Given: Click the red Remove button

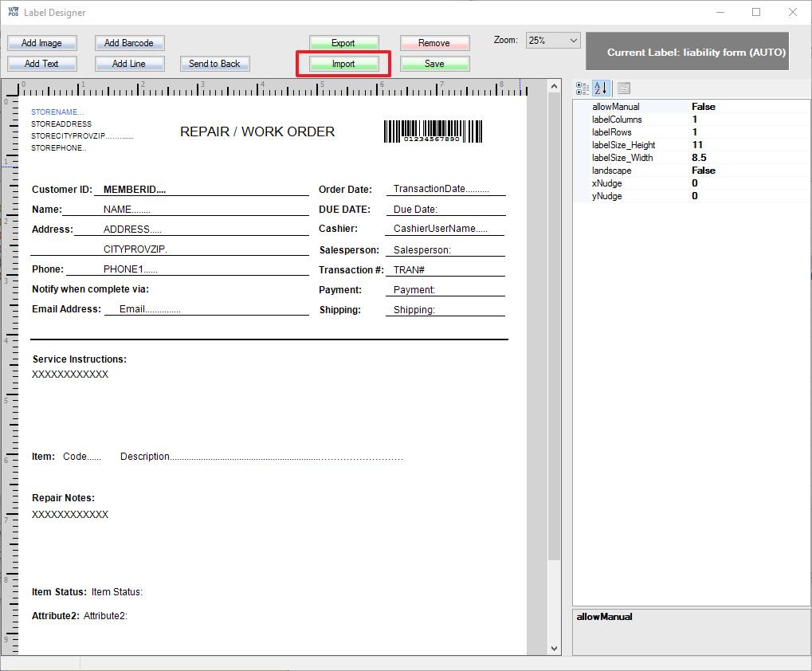Looking at the screenshot, I should click(434, 43).
